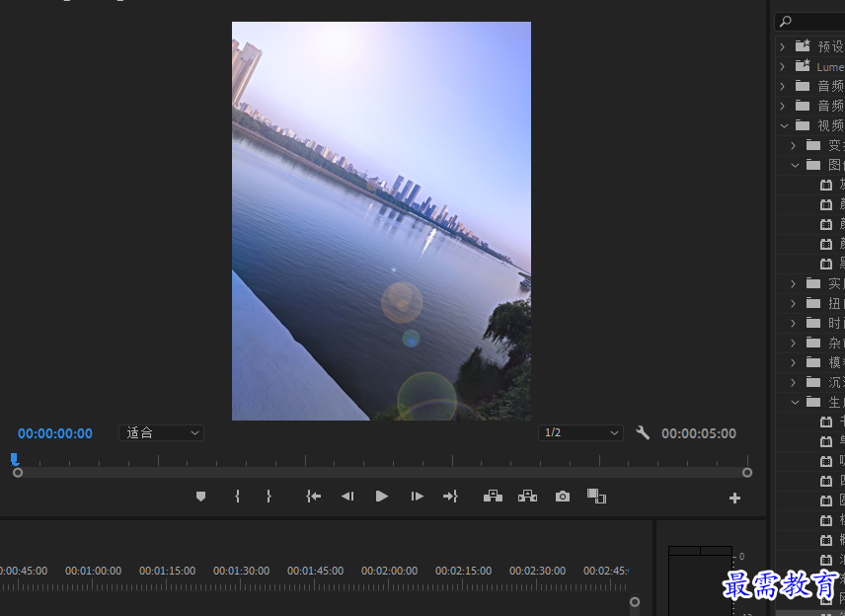
Task: Expand the 杂 subfolder chevron
Action: [x=794, y=343]
